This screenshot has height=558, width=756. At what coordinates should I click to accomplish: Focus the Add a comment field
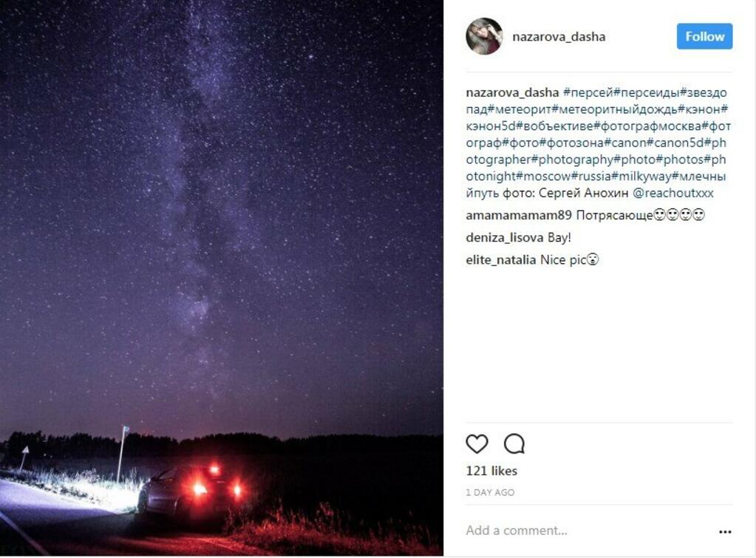pos(588,531)
